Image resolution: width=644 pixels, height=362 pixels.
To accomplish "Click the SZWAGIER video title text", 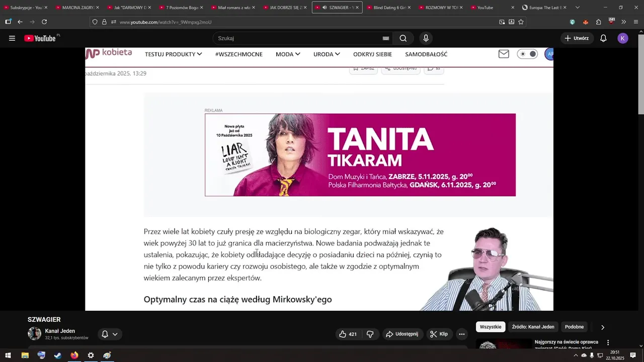I will click(x=44, y=319).
